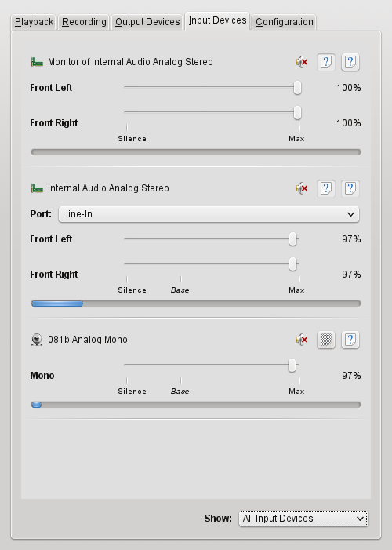Toggle first question-mark button in Monitor device row

click(x=326, y=62)
